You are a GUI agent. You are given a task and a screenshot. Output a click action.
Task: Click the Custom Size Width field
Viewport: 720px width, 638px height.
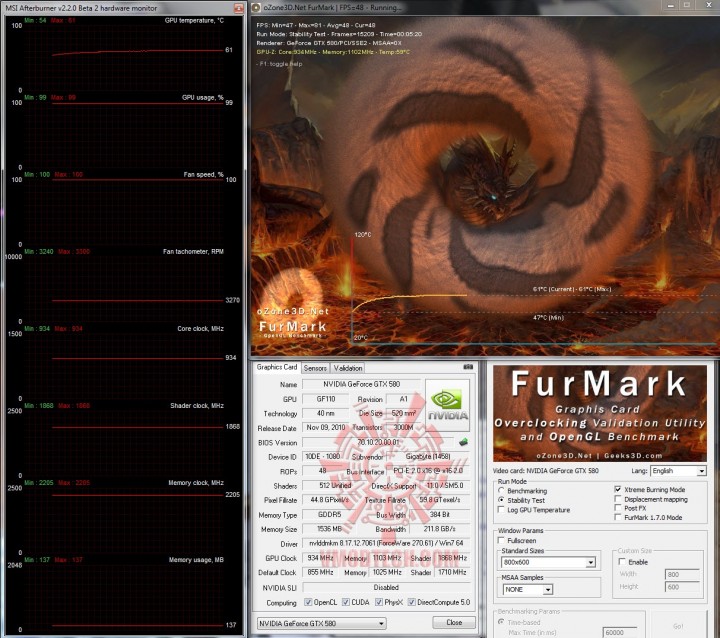pyautogui.click(x=682, y=574)
